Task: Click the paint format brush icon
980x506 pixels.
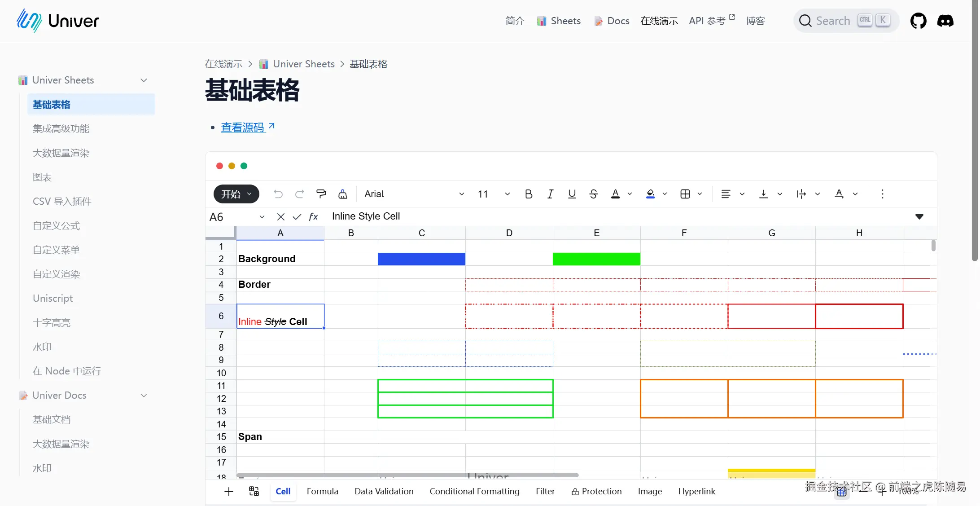Action: [x=321, y=194]
